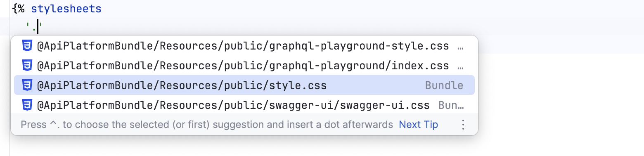This screenshot has width=644, height=156.
Task: Select swagger-ui/swagger-ui.css suggestion
Action: (244, 105)
